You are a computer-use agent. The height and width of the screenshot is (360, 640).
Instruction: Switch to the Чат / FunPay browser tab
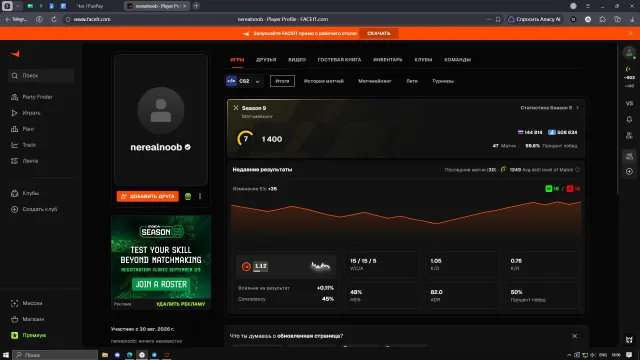click(x=90, y=6)
